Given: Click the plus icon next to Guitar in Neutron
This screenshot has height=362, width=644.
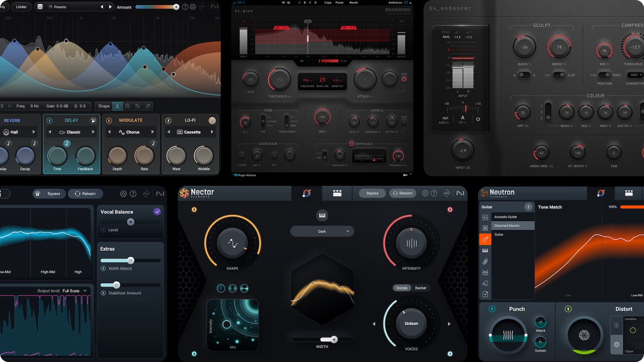Looking at the screenshot, I should click(x=529, y=207).
